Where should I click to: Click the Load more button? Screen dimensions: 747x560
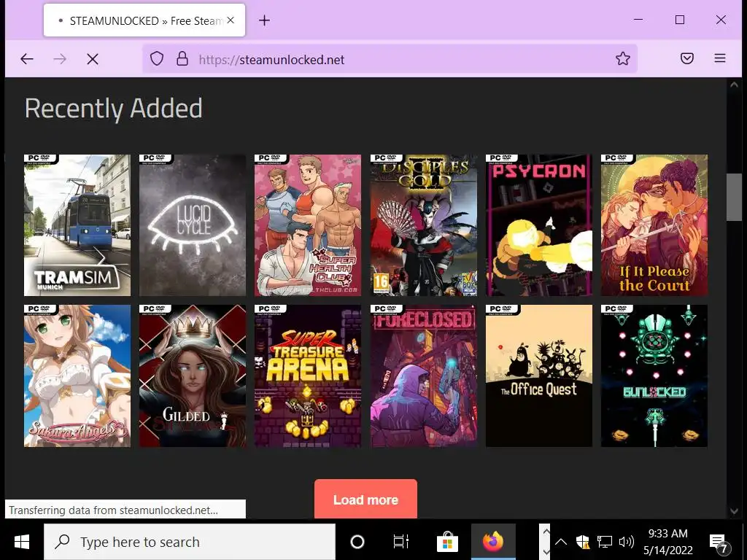pos(365,499)
